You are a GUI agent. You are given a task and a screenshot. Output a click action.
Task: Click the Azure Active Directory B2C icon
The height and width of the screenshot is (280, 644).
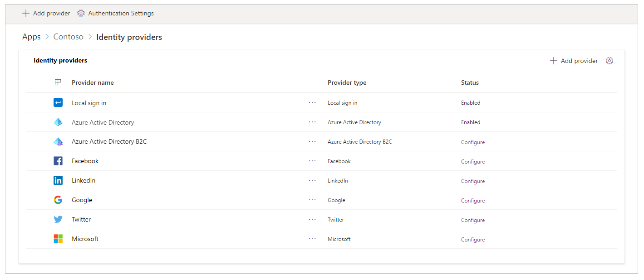point(58,142)
